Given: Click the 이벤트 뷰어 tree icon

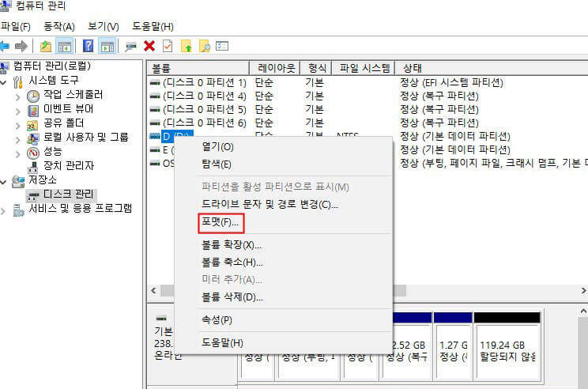Looking at the screenshot, I should click(x=33, y=110).
